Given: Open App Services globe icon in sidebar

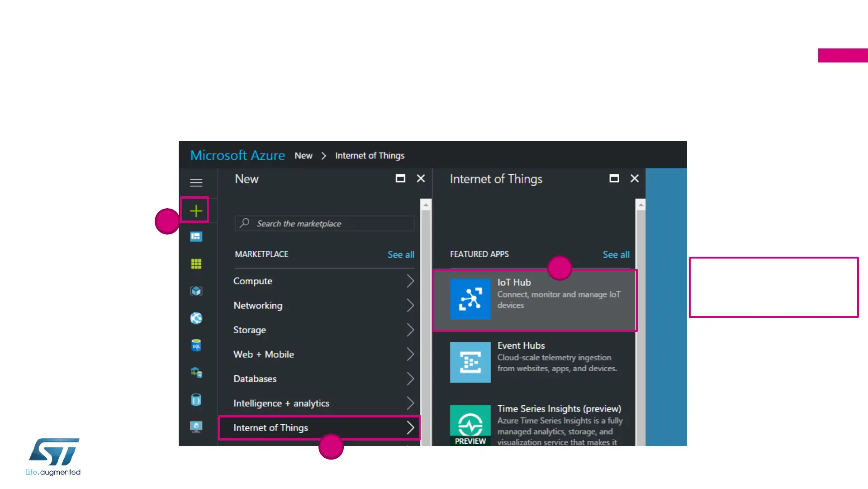Looking at the screenshot, I should [196, 318].
